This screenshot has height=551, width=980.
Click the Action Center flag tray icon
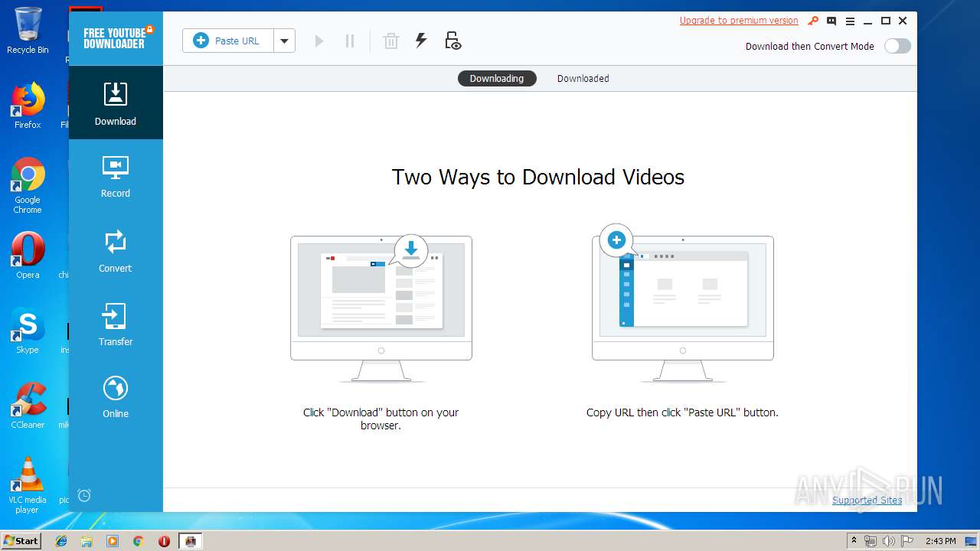(x=906, y=541)
